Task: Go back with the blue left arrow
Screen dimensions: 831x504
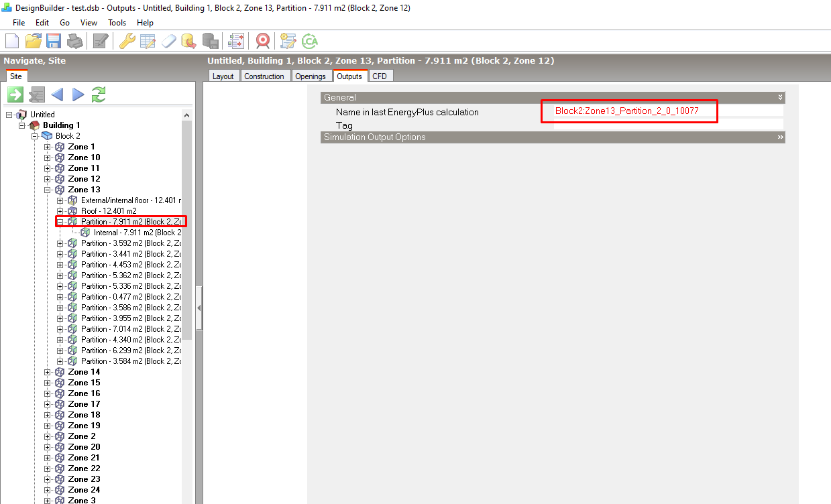Action: pos(57,94)
